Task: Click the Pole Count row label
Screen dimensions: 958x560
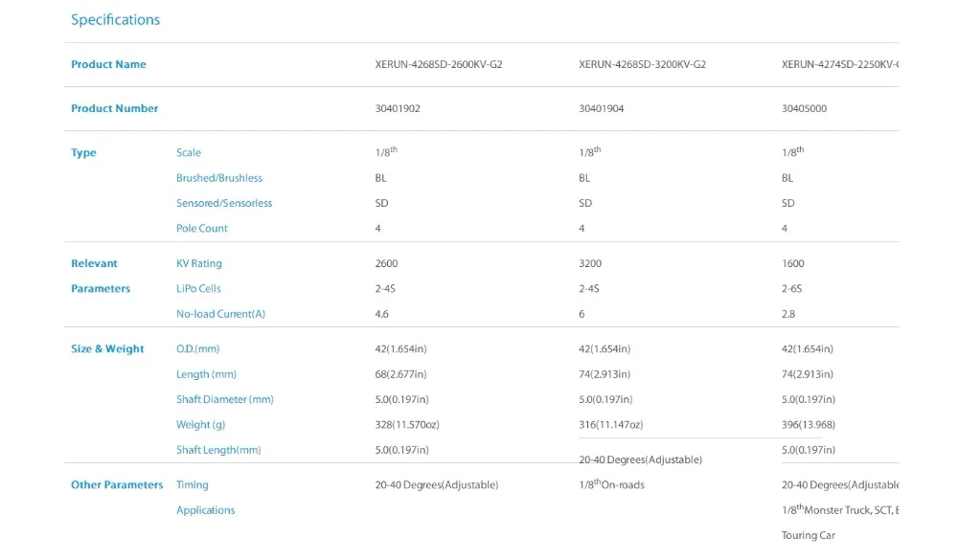Action: tap(201, 228)
